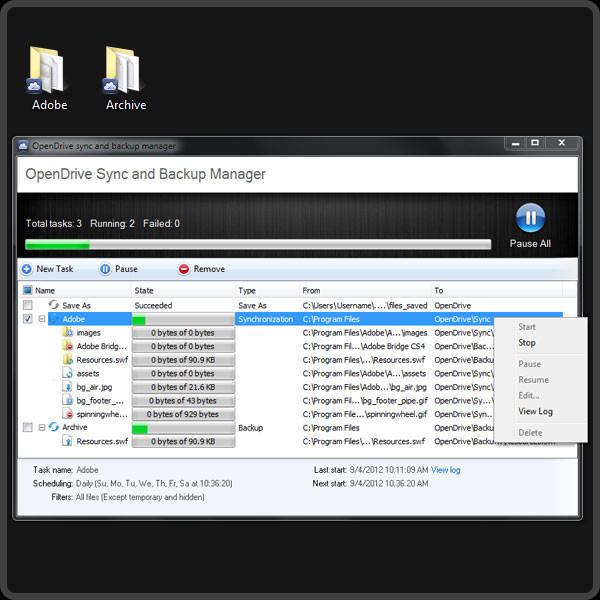Image resolution: width=600 pixels, height=600 pixels.
Task: Click the icon of first Resources.swf row
Action: 67,359
